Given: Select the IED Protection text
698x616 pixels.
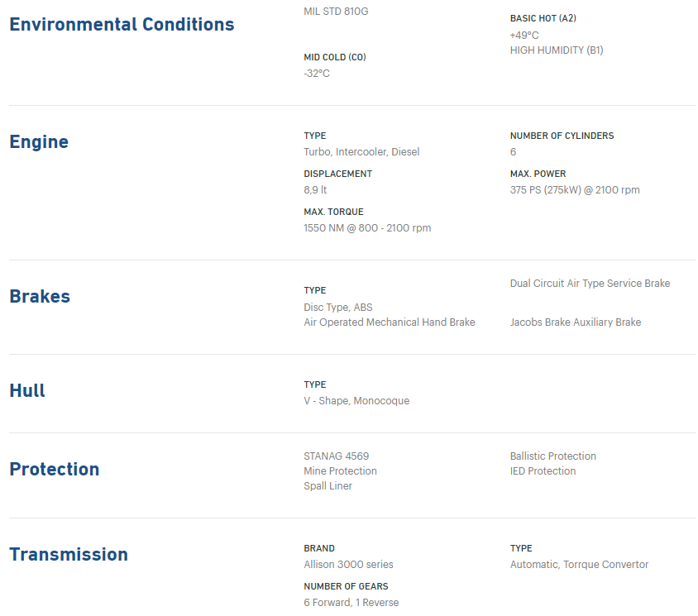Looking at the screenshot, I should pyautogui.click(x=543, y=471).
